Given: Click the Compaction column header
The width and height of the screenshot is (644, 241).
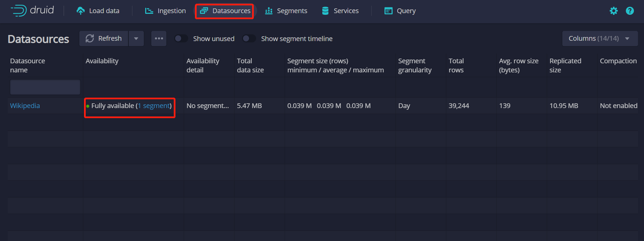Looking at the screenshot, I should (618, 65).
